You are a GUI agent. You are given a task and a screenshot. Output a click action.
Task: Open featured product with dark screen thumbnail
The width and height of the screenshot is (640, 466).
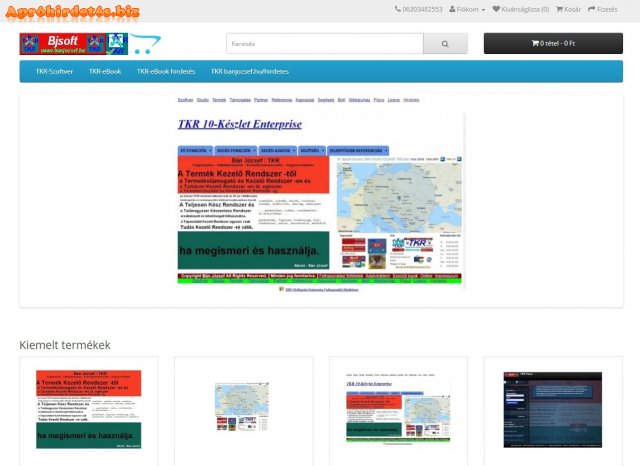click(553, 410)
